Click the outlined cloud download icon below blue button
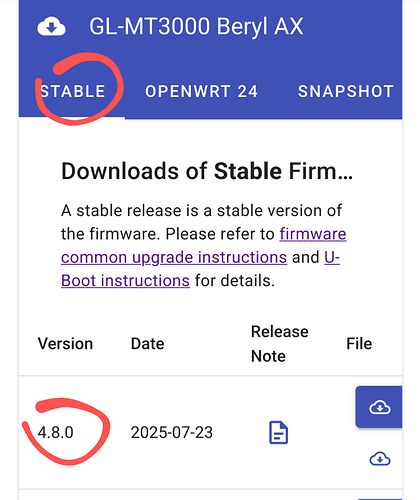Viewport: 420px width, 500px height. click(380, 459)
